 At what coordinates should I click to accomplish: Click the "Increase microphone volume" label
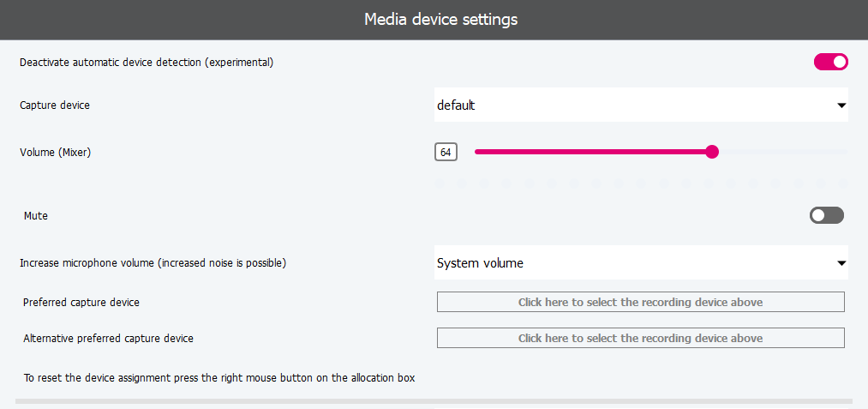(x=153, y=263)
